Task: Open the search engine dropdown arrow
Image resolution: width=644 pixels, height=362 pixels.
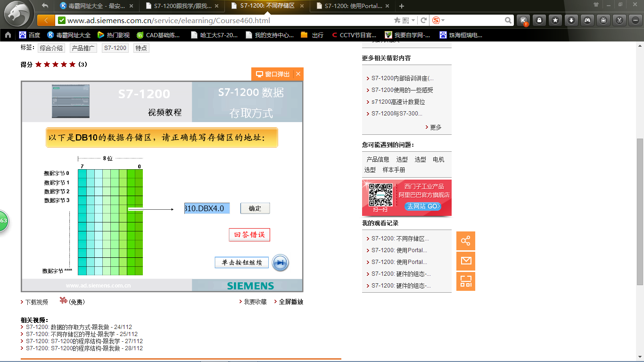Action: coord(443,20)
